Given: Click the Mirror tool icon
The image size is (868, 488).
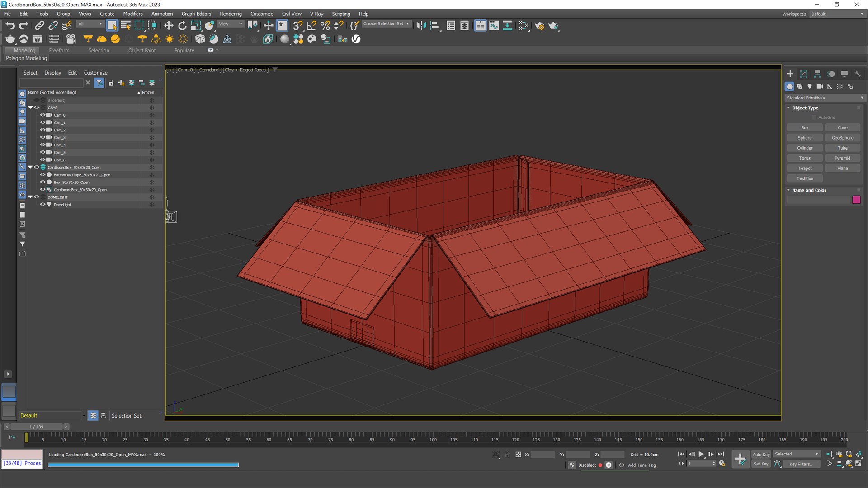Looking at the screenshot, I should point(421,26).
